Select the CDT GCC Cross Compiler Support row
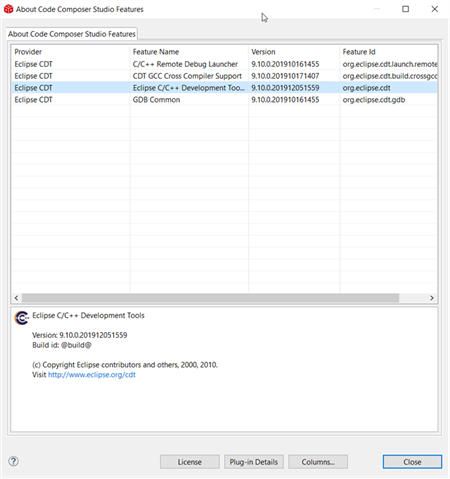 click(x=224, y=76)
